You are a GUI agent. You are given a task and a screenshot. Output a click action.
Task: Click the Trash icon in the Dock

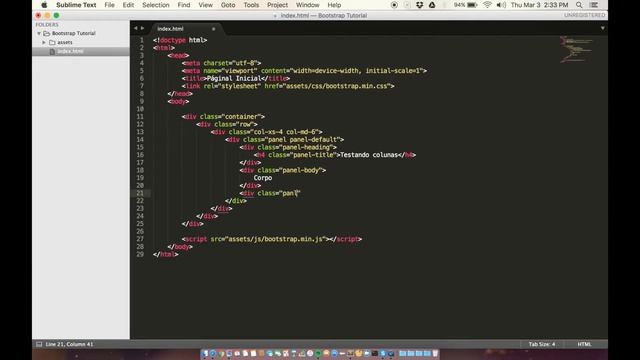435,353
